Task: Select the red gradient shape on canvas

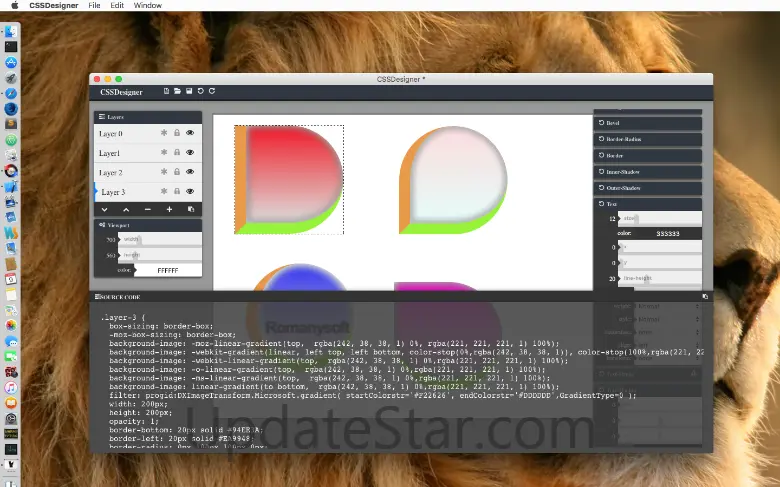Action: pyautogui.click(x=289, y=180)
